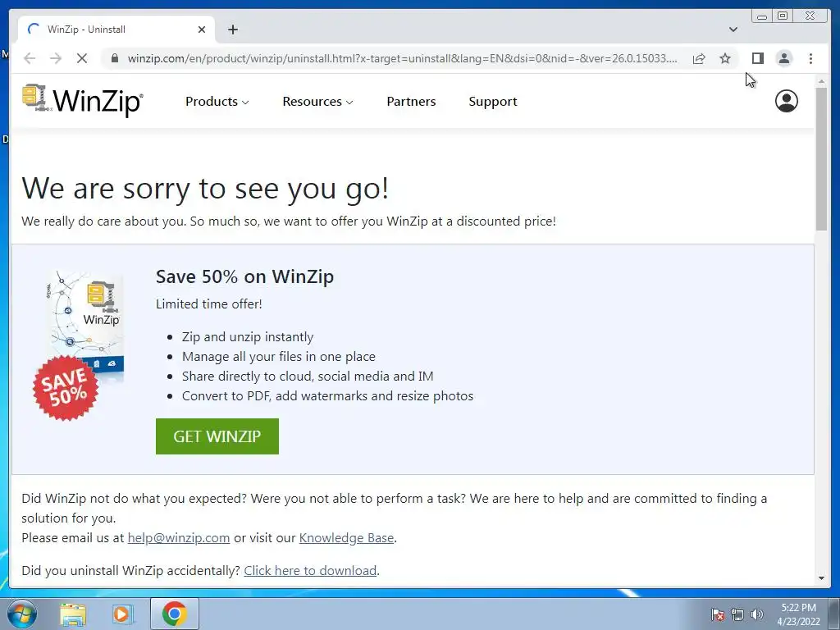Expand the Products dropdown menu

click(x=217, y=101)
